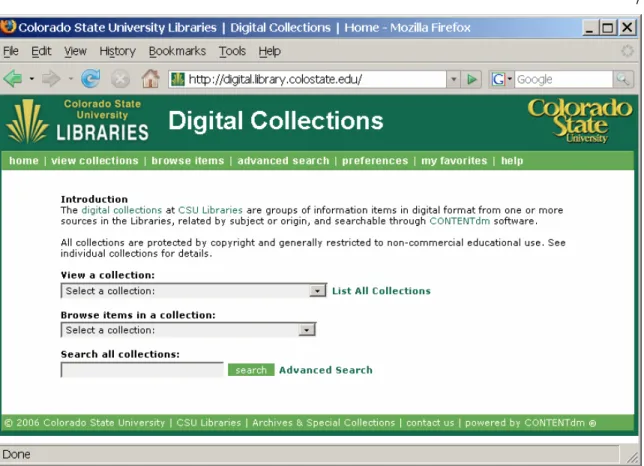The image size is (644, 466).
Task: Close the Firefox window
Action: click(x=627, y=28)
